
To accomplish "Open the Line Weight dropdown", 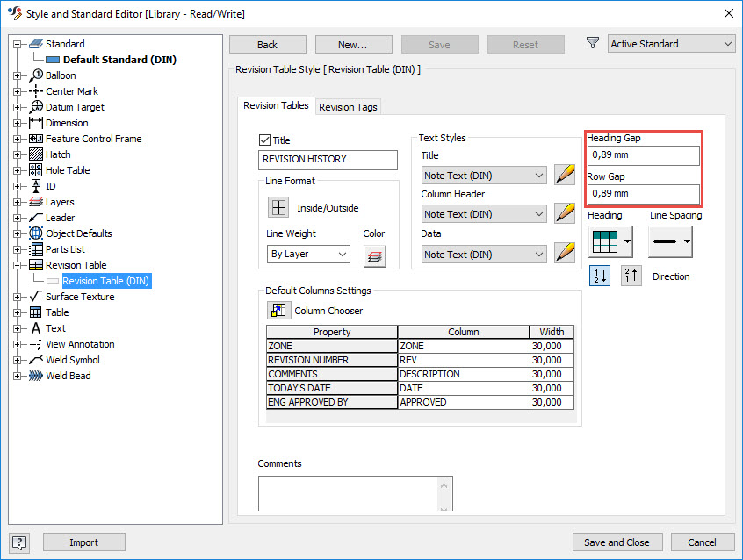I will coord(308,254).
